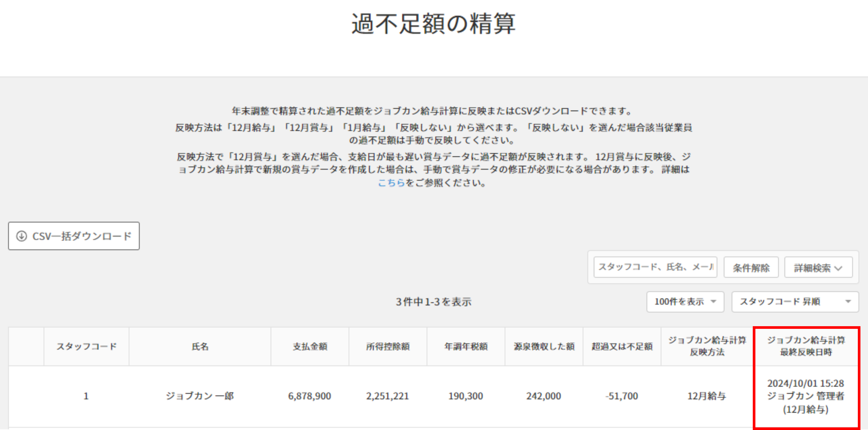Click the スタッフコード column header
The height and width of the screenshot is (430, 868).
pos(86,347)
